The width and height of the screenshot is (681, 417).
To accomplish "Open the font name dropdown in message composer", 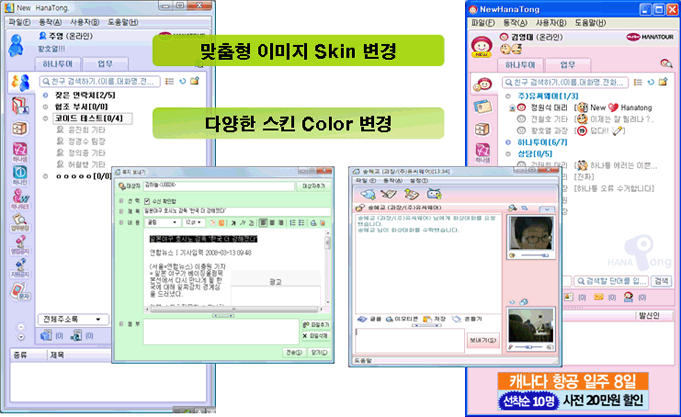I will [160, 223].
